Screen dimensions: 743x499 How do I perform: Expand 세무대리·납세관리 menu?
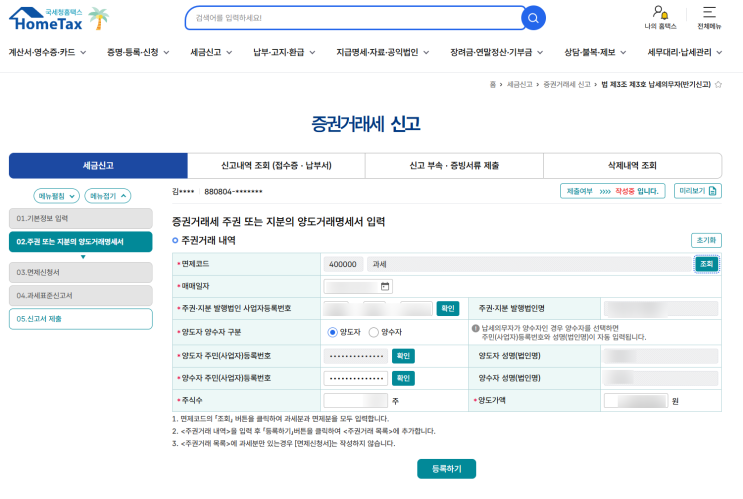tap(685, 52)
